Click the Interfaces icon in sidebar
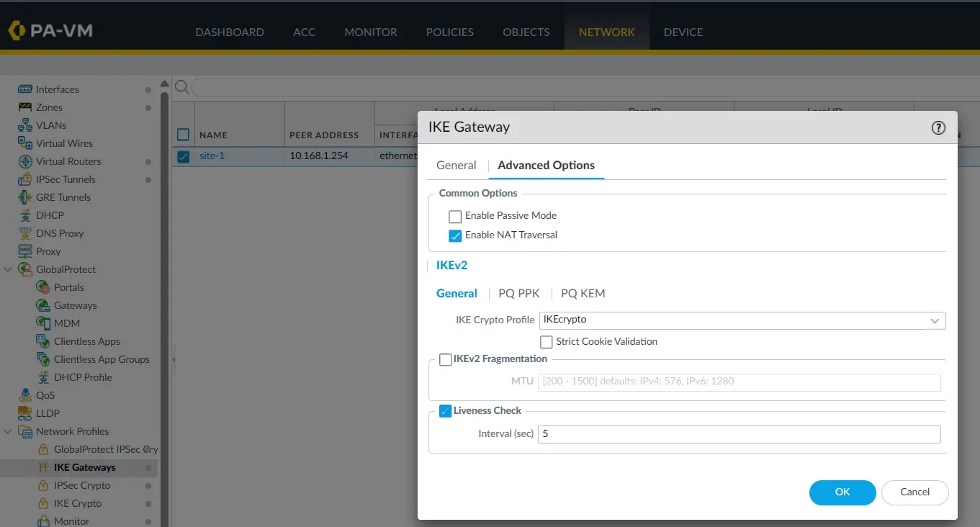This screenshot has width=980, height=527. coord(25,89)
